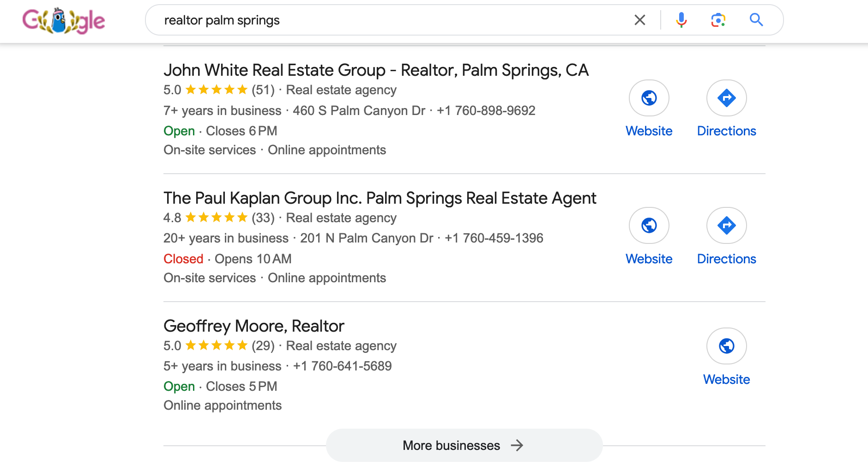This screenshot has width=868, height=473.
Task: Open John White Real Estate Group listing
Action: (x=376, y=70)
